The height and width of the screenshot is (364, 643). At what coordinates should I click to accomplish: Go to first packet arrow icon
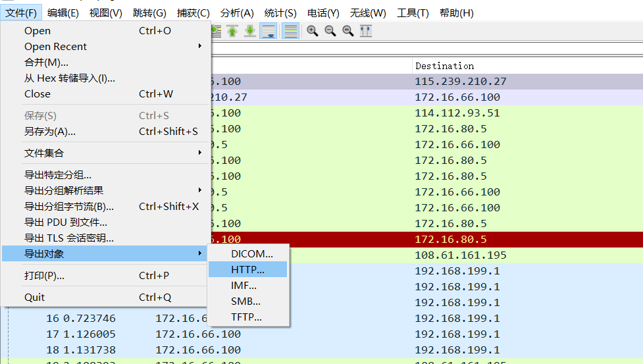tap(232, 31)
